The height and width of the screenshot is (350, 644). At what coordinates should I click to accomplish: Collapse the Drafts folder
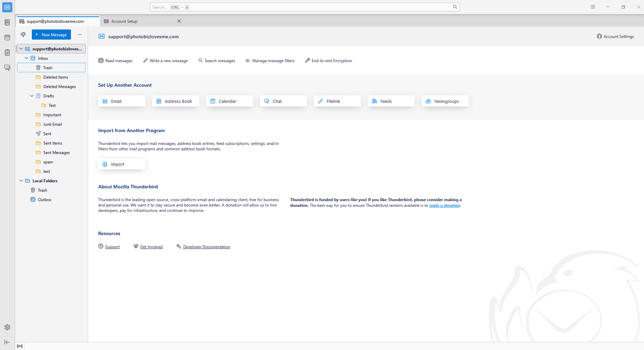[32, 96]
